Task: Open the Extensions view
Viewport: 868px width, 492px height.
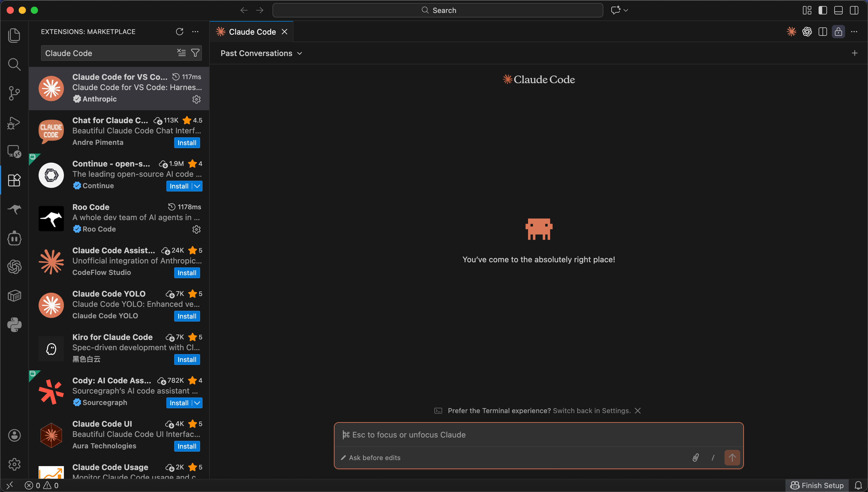Action: pyautogui.click(x=14, y=180)
